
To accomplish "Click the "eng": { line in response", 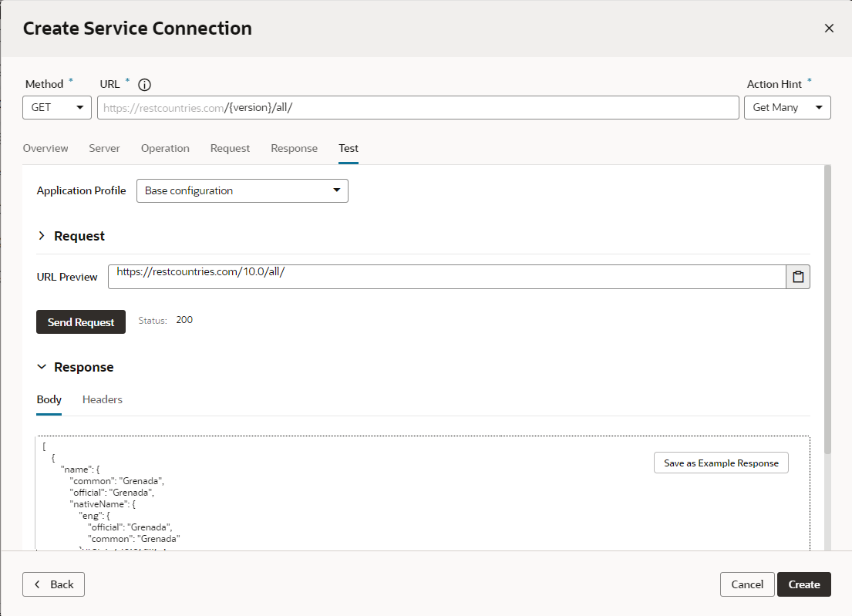I will point(94,516).
